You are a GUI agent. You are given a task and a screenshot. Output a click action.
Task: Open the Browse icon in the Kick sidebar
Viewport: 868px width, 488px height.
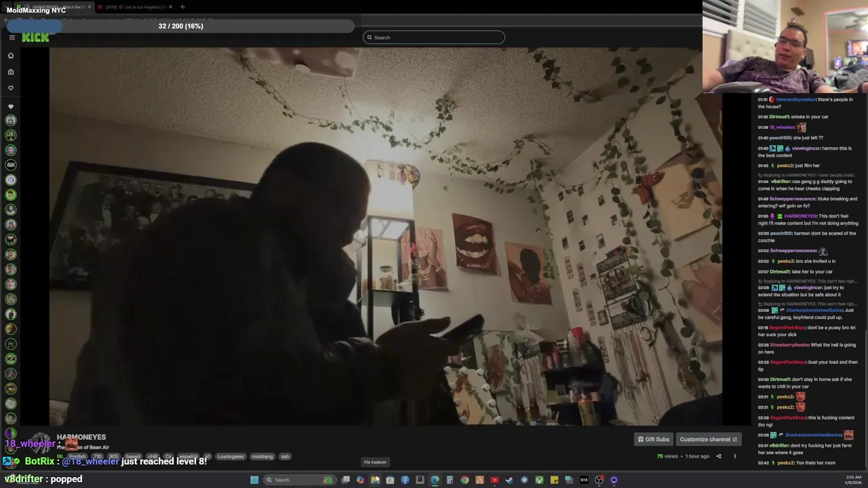pyautogui.click(x=11, y=72)
